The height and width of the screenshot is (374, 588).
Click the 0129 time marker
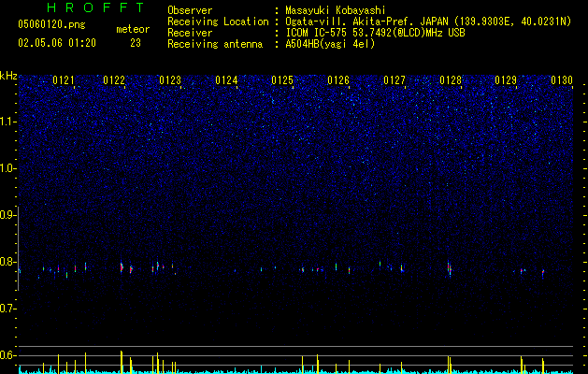pyautogui.click(x=506, y=80)
